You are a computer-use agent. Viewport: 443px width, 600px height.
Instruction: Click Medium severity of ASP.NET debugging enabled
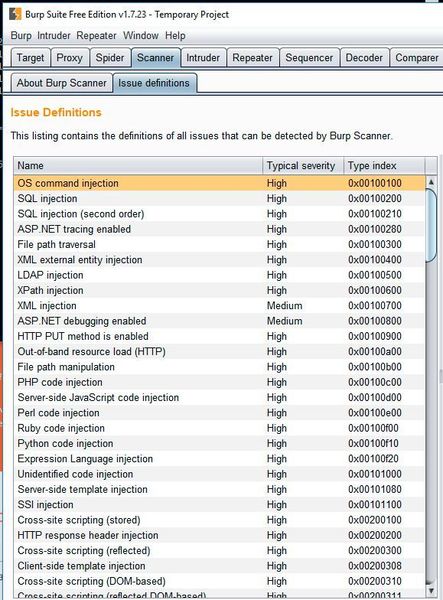(x=285, y=321)
